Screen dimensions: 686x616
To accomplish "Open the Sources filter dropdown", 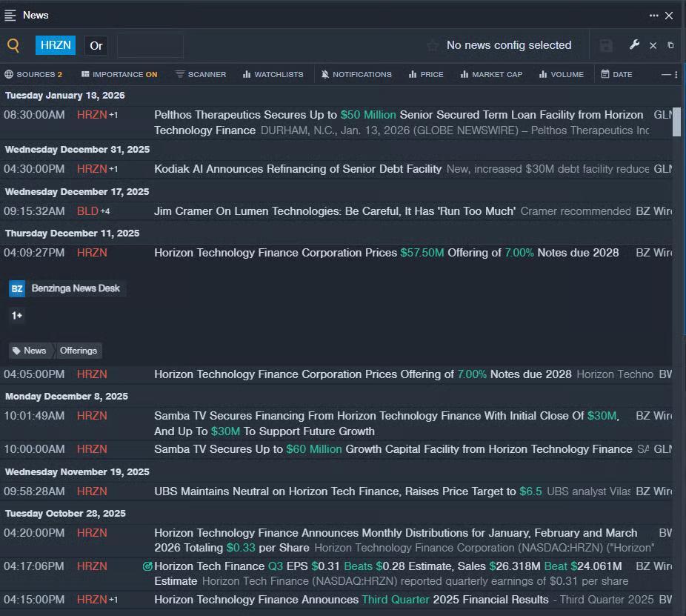I will tap(33, 74).
